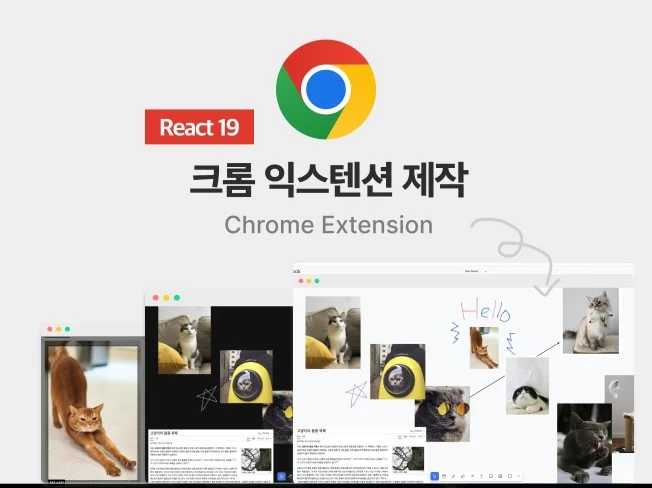This screenshot has width=652, height=488.
Task: Select yellow backpack cat photo on white whiteboard
Action: point(398,372)
